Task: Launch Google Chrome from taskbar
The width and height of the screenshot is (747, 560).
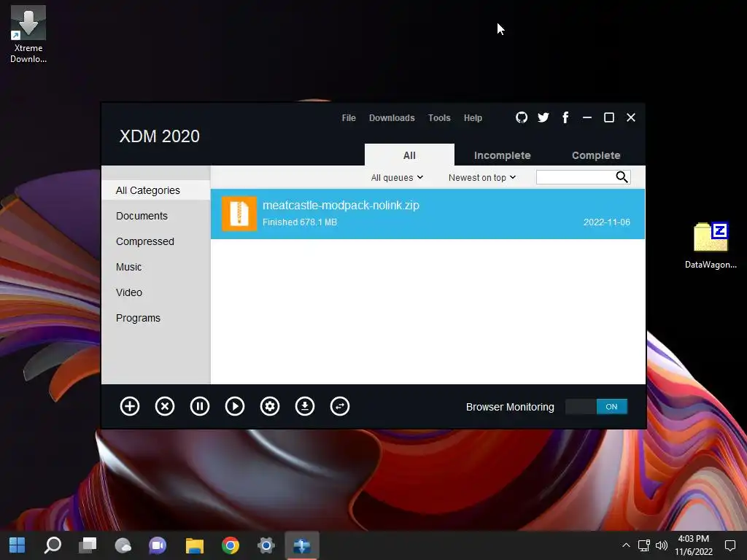Action: pyautogui.click(x=230, y=545)
